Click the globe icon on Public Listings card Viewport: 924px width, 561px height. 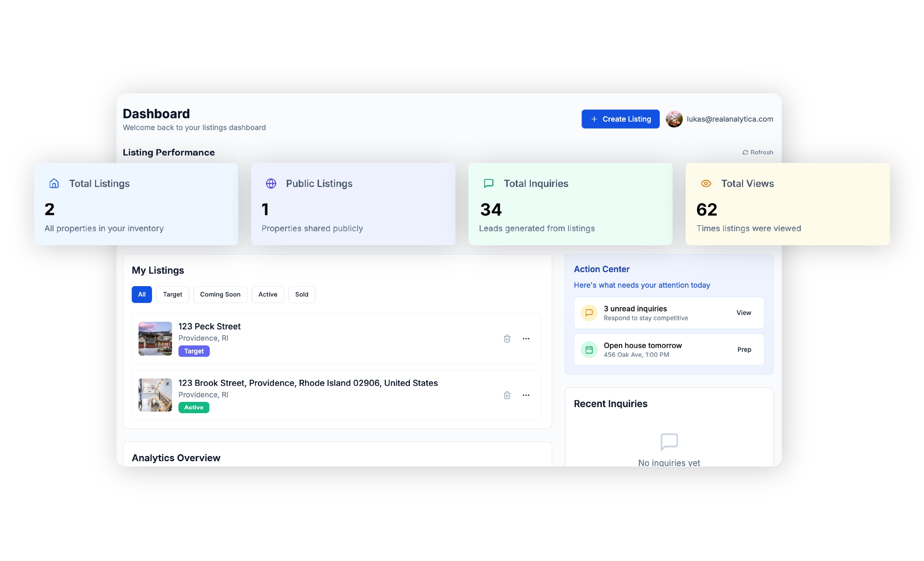tap(271, 184)
